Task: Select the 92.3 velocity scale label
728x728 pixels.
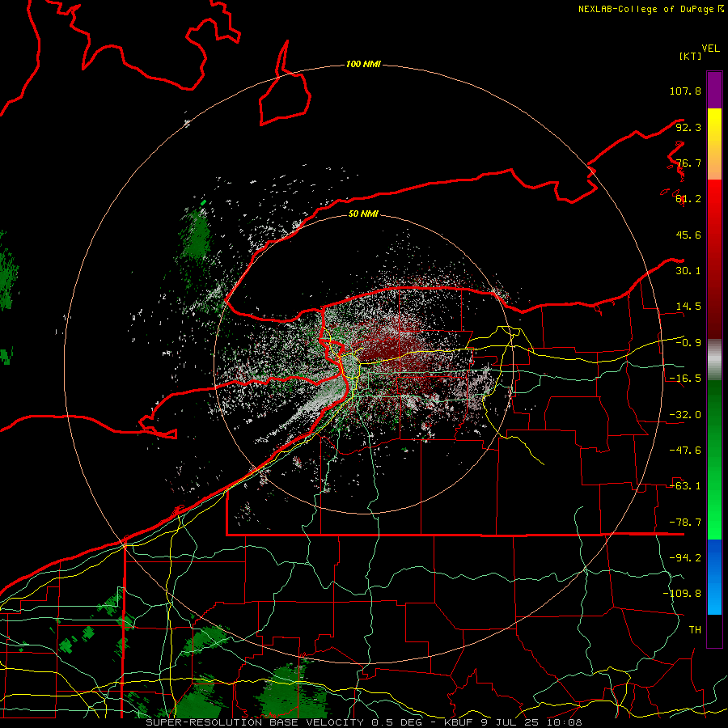Action: coord(688,127)
